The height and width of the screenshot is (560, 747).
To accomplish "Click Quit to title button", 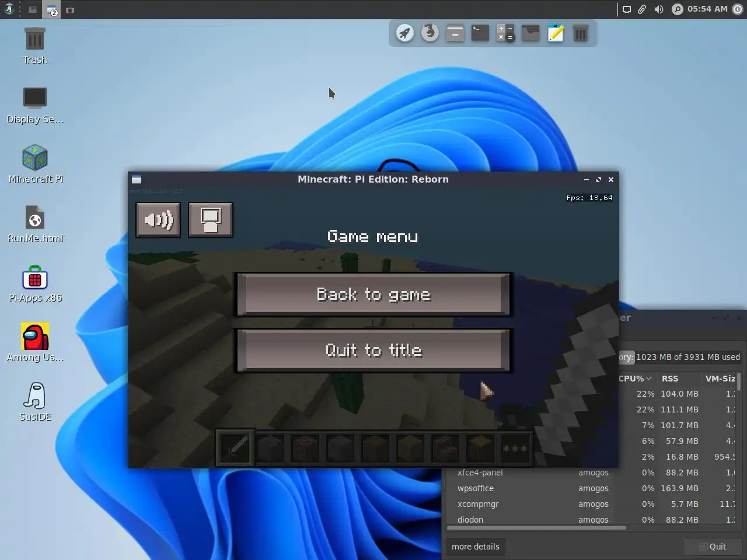I will click(x=373, y=350).
